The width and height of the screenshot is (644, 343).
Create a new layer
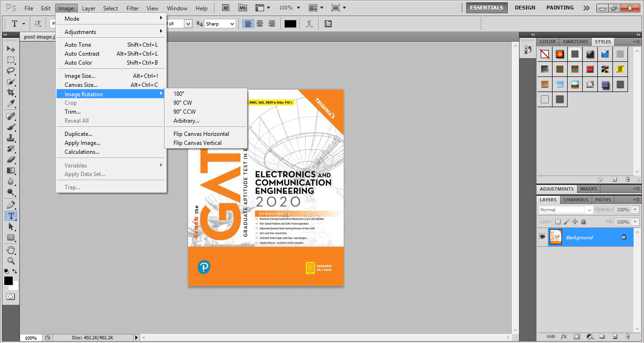coord(615,336)
